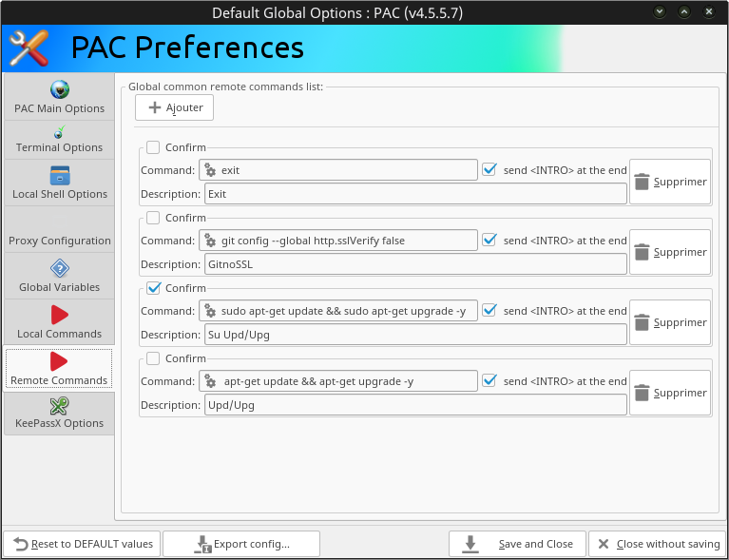Click the KeePassX green key icon
The image size is (729, 560).
tap(60, 406)
